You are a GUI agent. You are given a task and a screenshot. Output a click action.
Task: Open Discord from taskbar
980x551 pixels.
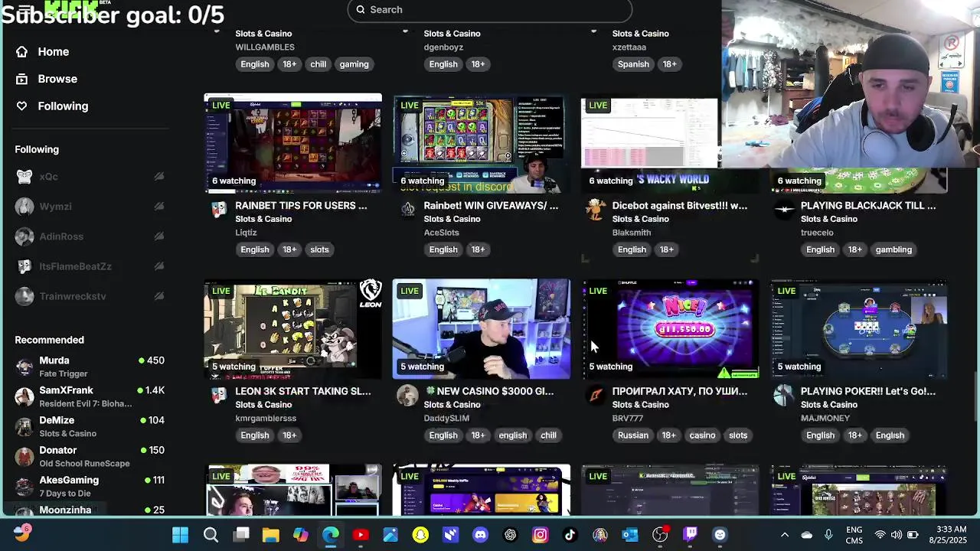(x=480, y=535)
